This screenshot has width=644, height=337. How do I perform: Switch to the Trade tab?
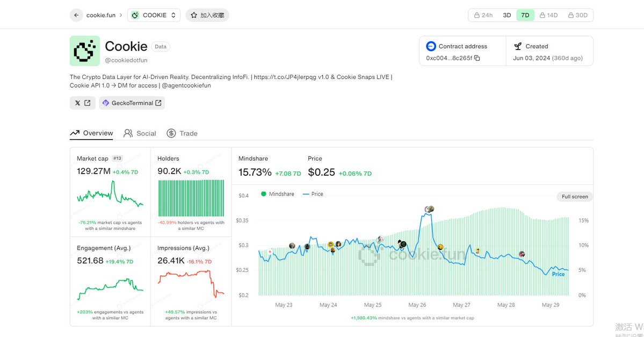click(182, 133)
